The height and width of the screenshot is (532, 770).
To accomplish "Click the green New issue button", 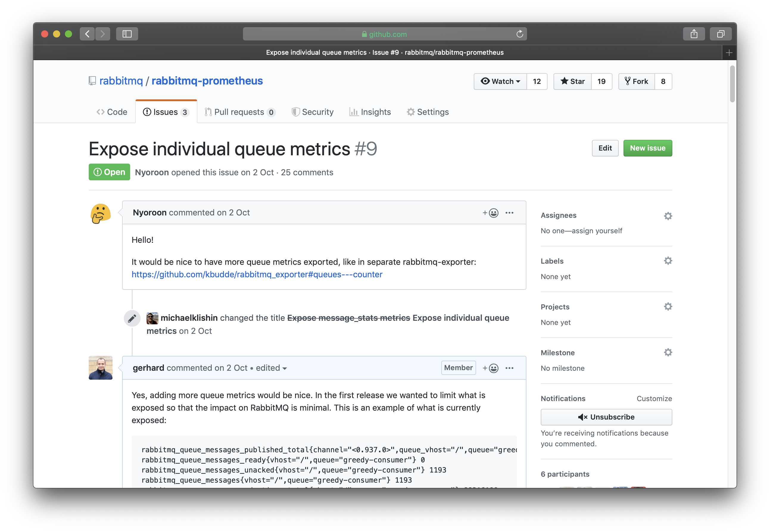I will click(x=647, y=148).
